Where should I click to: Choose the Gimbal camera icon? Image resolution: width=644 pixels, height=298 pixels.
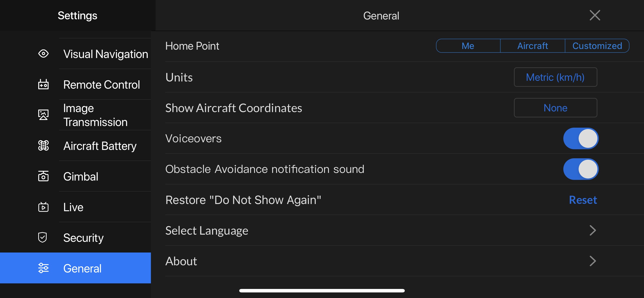43,176
